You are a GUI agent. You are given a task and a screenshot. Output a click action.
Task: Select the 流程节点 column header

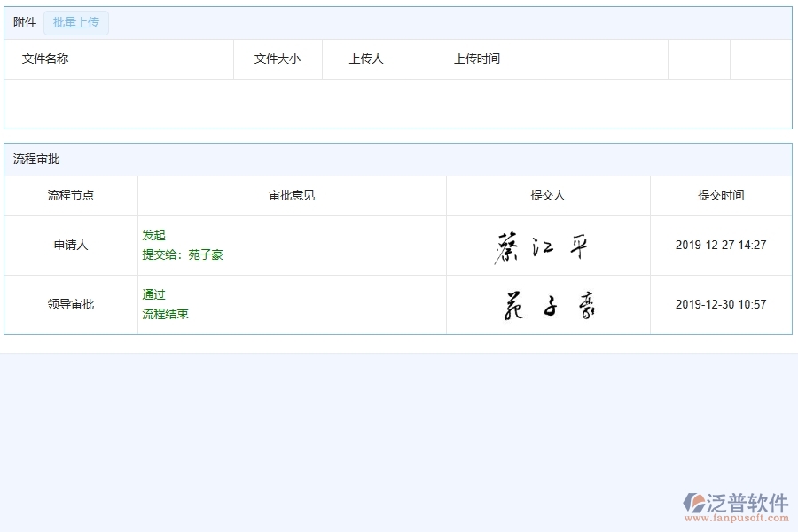(x=69, y=196)
